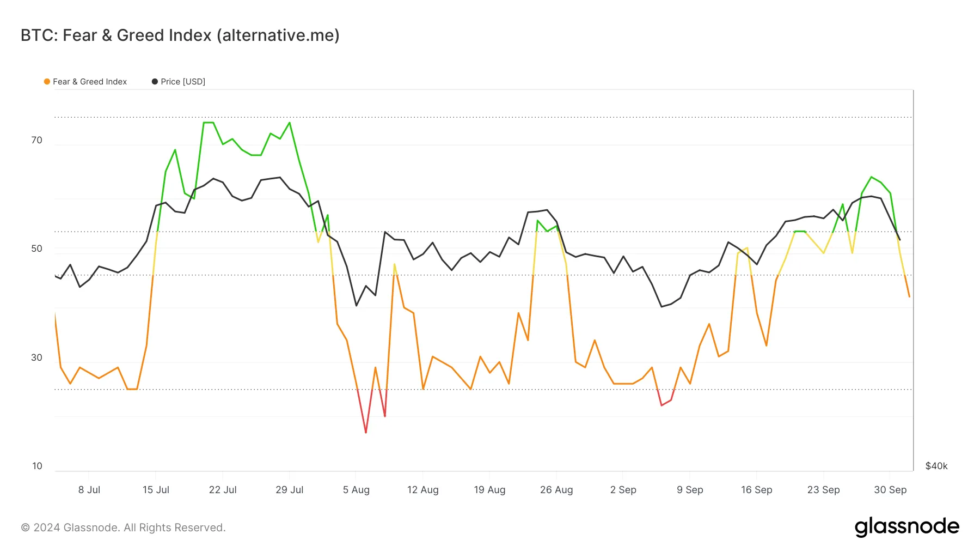Select the 9 Sep date label
Screen dimensions: 980x552
click(690, 490)
